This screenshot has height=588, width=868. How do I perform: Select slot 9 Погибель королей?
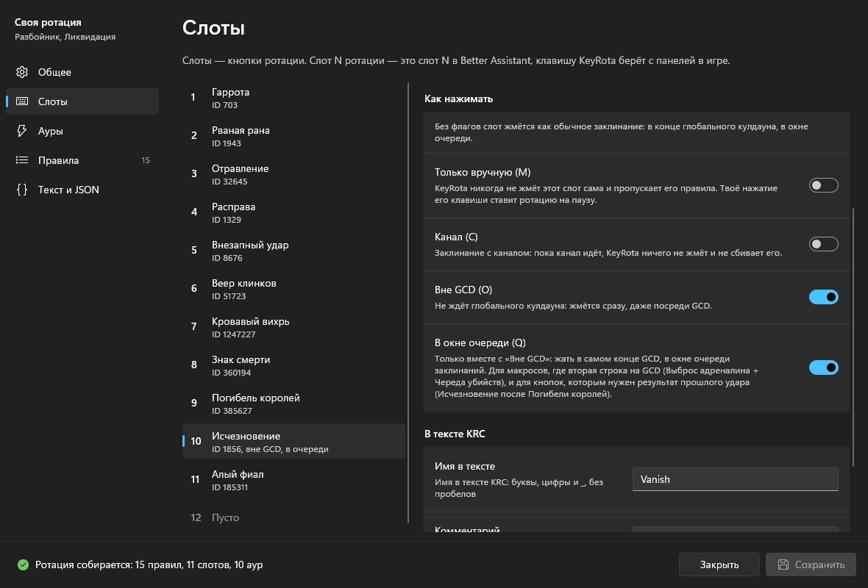pyautogui.click(x=294, y=404)
